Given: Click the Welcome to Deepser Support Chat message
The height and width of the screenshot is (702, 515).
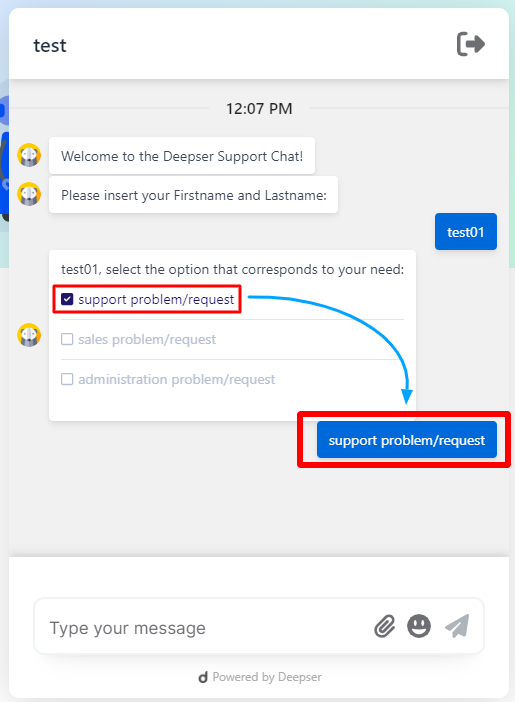Looking at the screenshot, I should click(x=182, y=156).
